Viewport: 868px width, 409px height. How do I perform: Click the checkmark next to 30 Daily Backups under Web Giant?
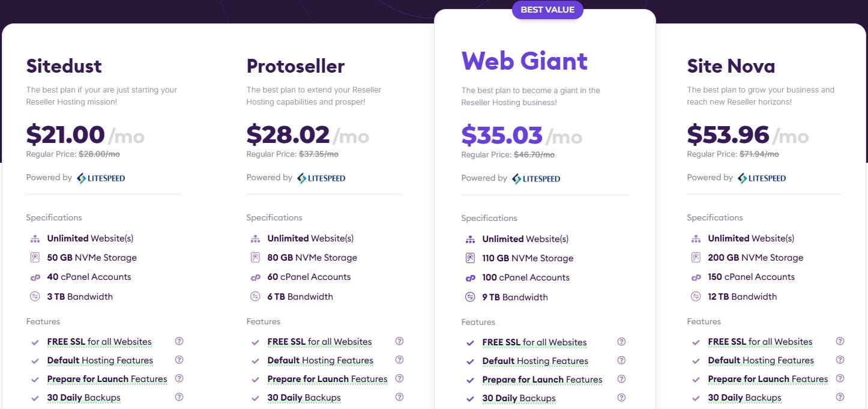pos(469,398)
